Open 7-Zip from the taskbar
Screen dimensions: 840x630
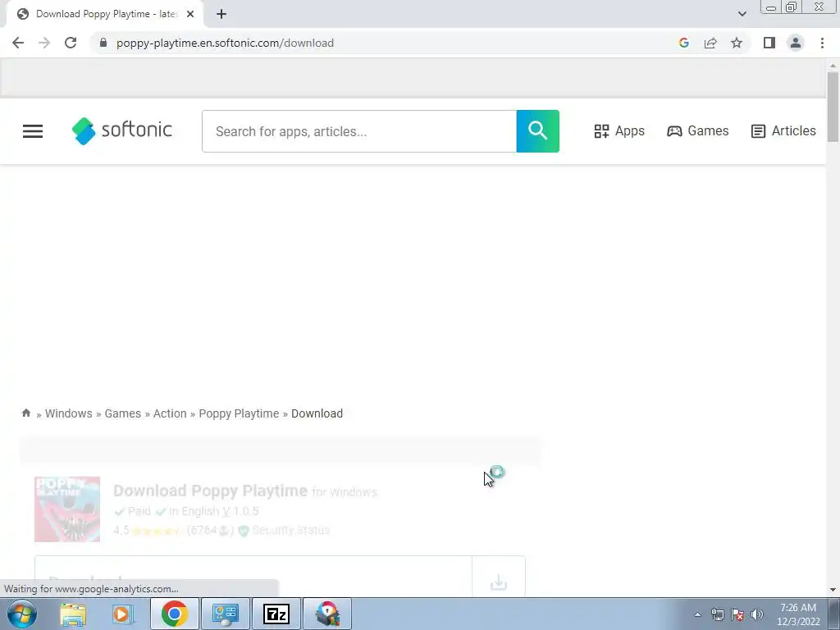pyautogui.click(x=276, y=614)
